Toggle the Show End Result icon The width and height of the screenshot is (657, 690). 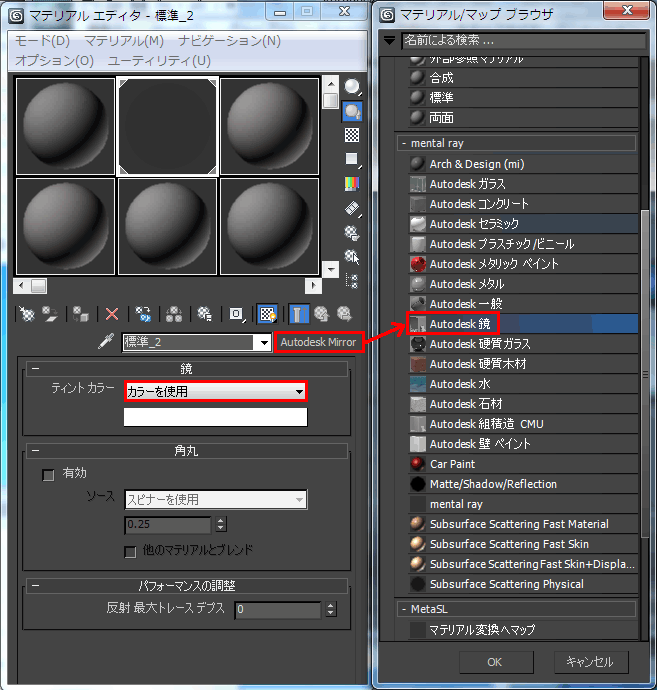[299, 314]
